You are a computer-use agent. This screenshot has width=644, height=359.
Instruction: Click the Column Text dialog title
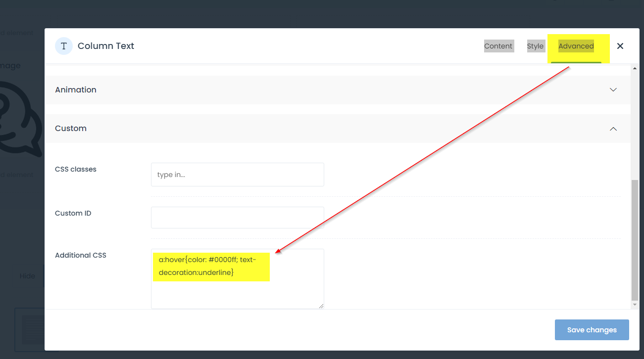pos(106,46)
